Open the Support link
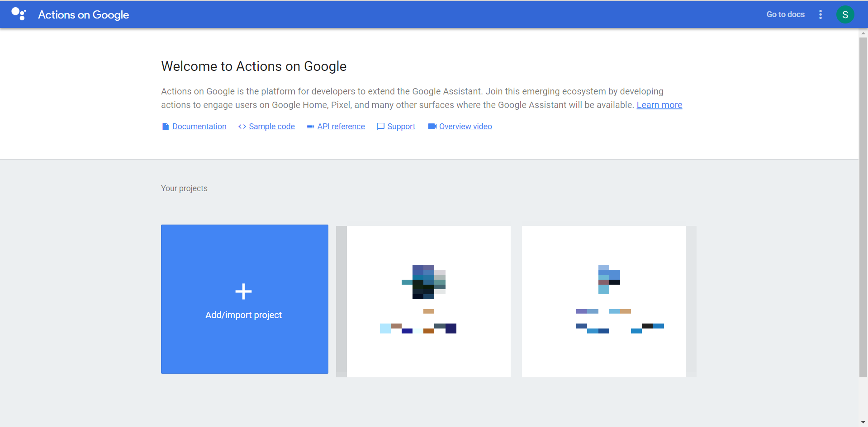Screen dimensions: 868x427 (401, 127)
